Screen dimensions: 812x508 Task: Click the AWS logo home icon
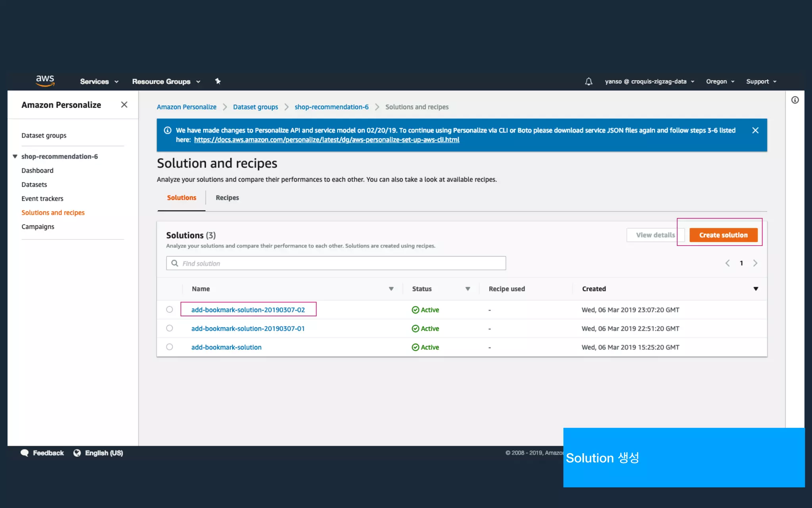(45, 81)
